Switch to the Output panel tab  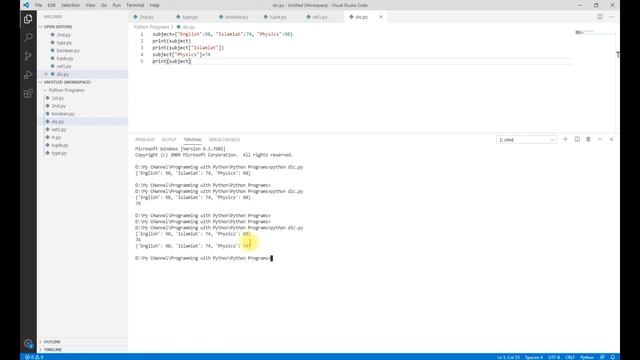[x=169, y=140]
